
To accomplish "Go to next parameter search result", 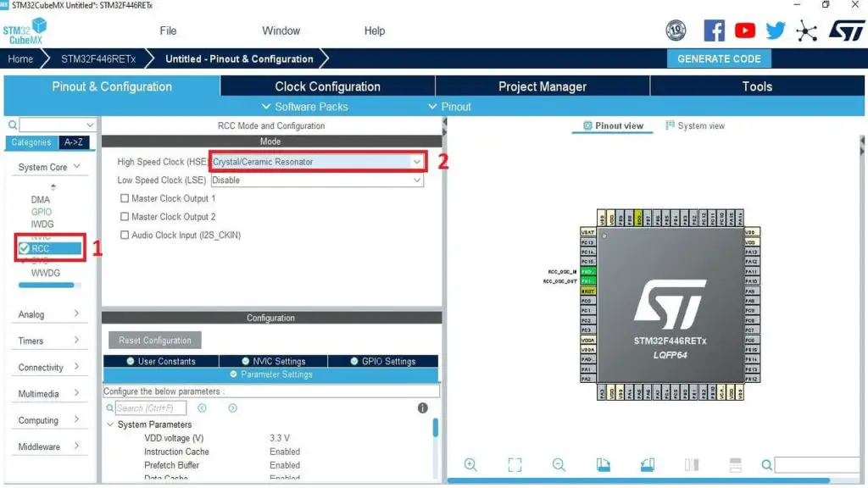I will pyautogui.click(x=232, y=408).
